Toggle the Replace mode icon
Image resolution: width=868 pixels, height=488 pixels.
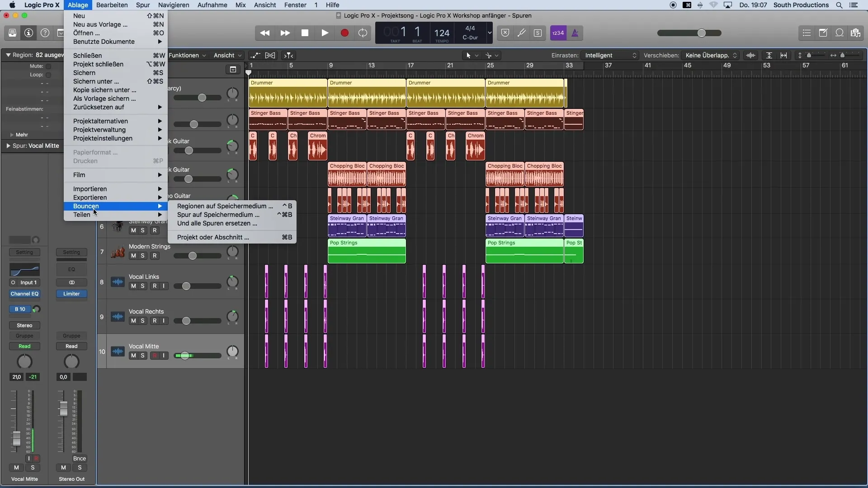(x=505, y=33)
